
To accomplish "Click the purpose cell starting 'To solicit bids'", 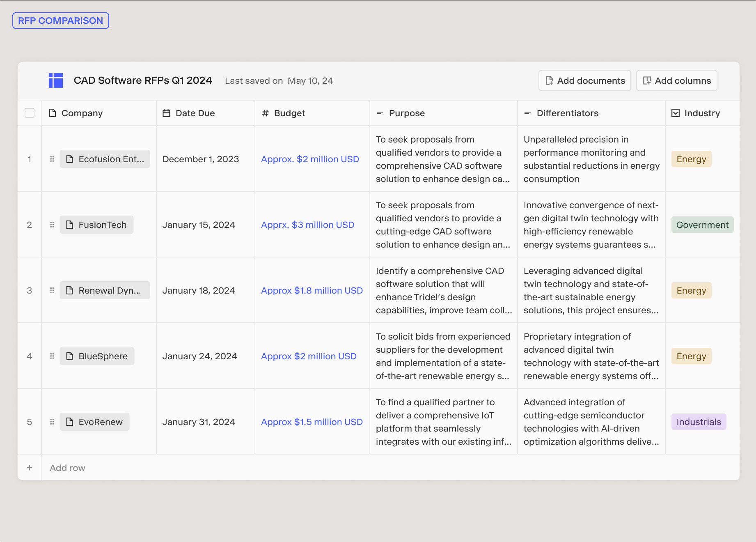I will pos(443,356).
